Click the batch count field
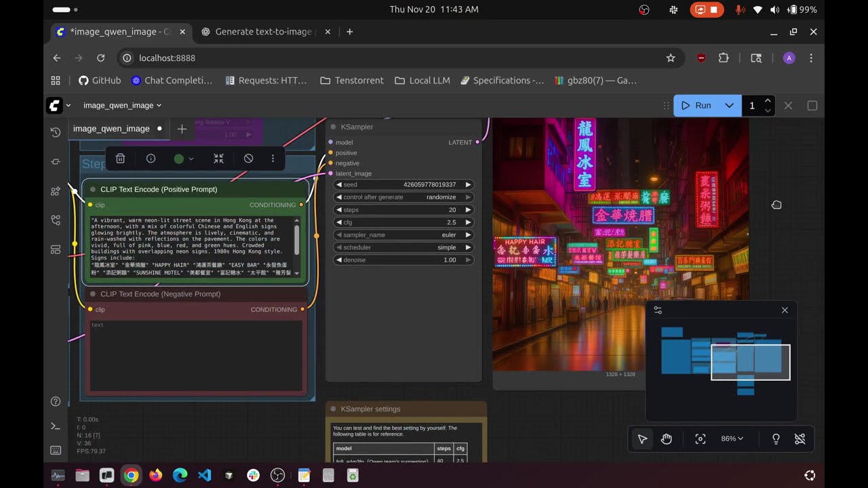The image size is (868, 488). pyautogui.click(x=752, y=105)
